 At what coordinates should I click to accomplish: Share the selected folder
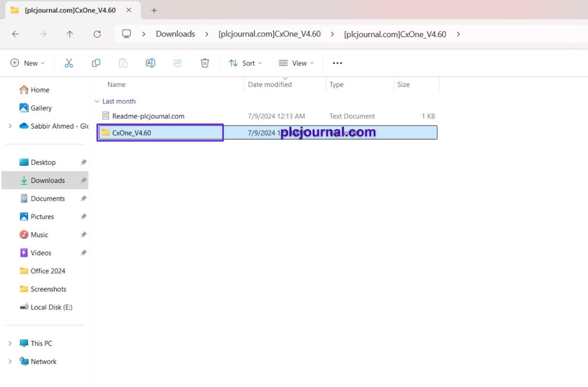(x=177, y=63)
